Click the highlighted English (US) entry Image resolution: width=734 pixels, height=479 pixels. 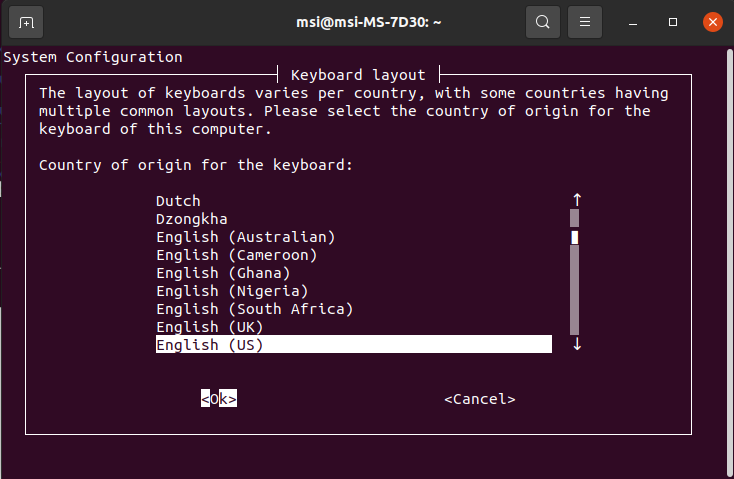[354, 344]
